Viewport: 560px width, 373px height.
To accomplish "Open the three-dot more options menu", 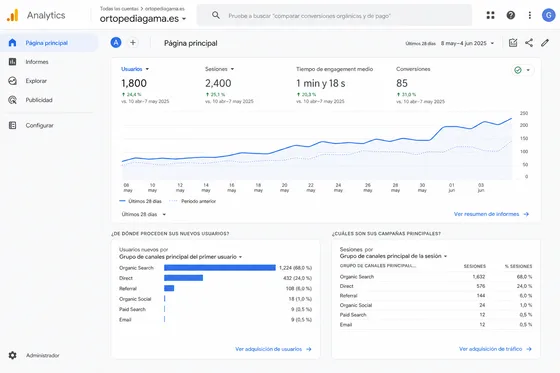I will point(530,15).
